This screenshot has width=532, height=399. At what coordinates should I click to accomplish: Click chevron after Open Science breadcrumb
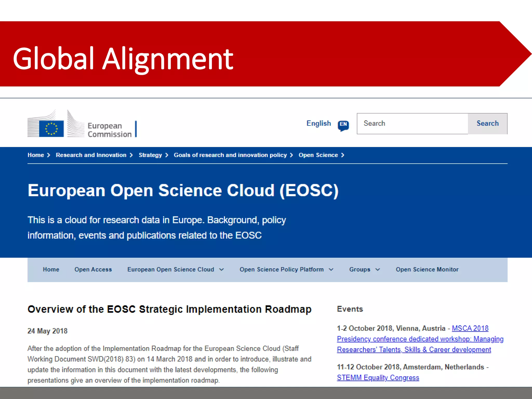click(343, 155)
